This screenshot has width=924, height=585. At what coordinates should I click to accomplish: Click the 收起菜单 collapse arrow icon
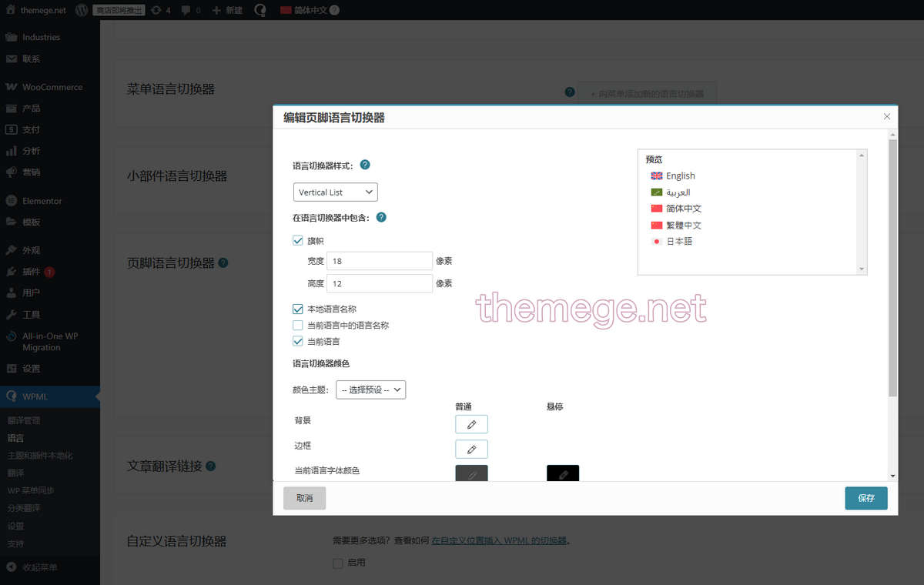(12, 567)
